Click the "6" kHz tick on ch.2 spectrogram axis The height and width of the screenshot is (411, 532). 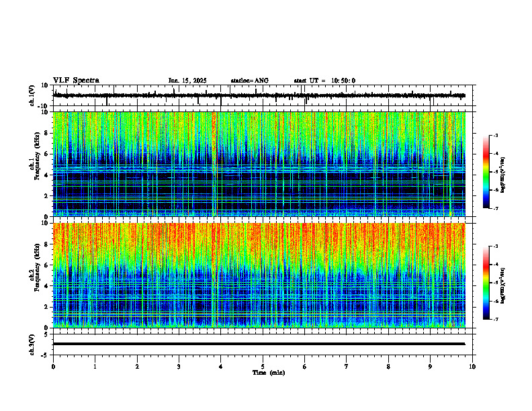[47, 265]
